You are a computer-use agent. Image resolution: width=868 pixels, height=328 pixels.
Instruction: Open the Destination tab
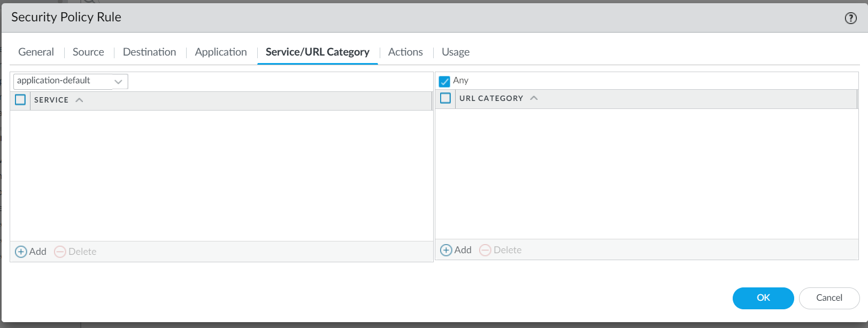click(149, 52)
